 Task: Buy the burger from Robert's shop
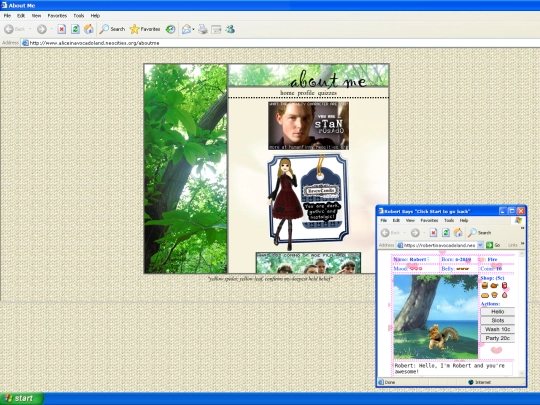tap(485, 285)
